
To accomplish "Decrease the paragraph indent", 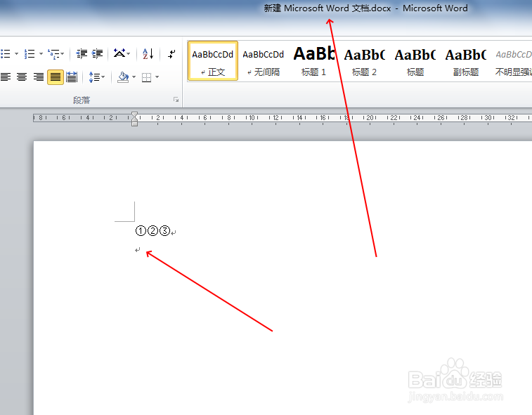I will pyautogui.click(x=82, y=53).
